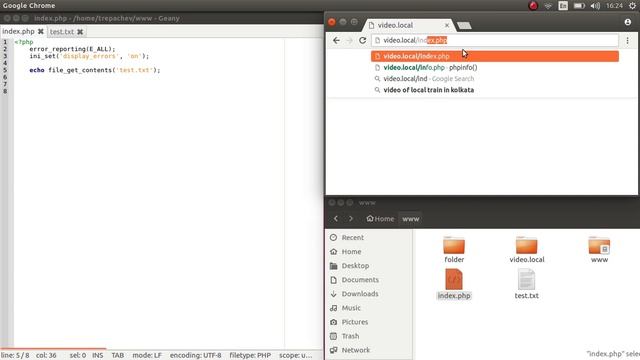640x360 pixels.
Task: Open Pictures in file manager sidebar
Action: click(x=355, y=322)
